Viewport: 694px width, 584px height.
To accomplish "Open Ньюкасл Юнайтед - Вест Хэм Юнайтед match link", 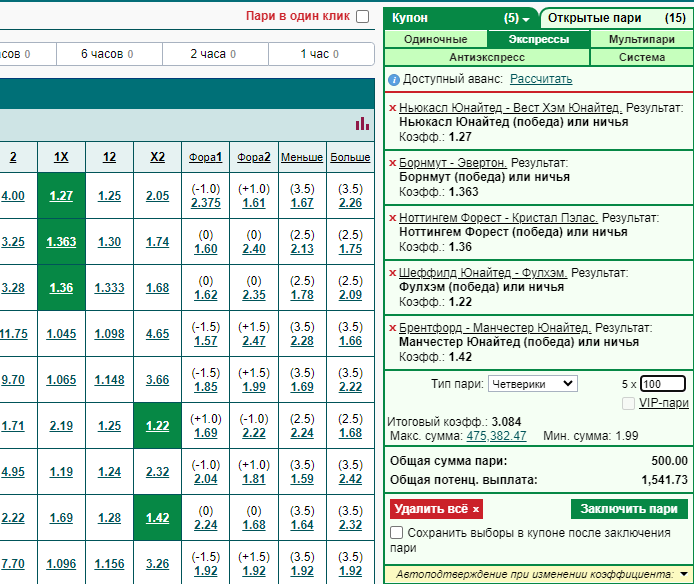I will pyautogui.click(x=510, y=108).
